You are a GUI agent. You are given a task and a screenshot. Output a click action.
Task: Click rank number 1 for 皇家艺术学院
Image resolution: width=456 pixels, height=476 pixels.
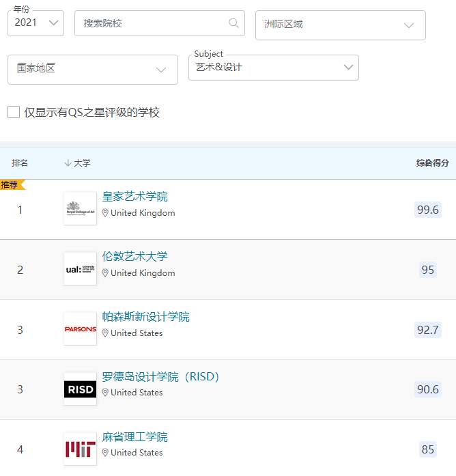20,210
